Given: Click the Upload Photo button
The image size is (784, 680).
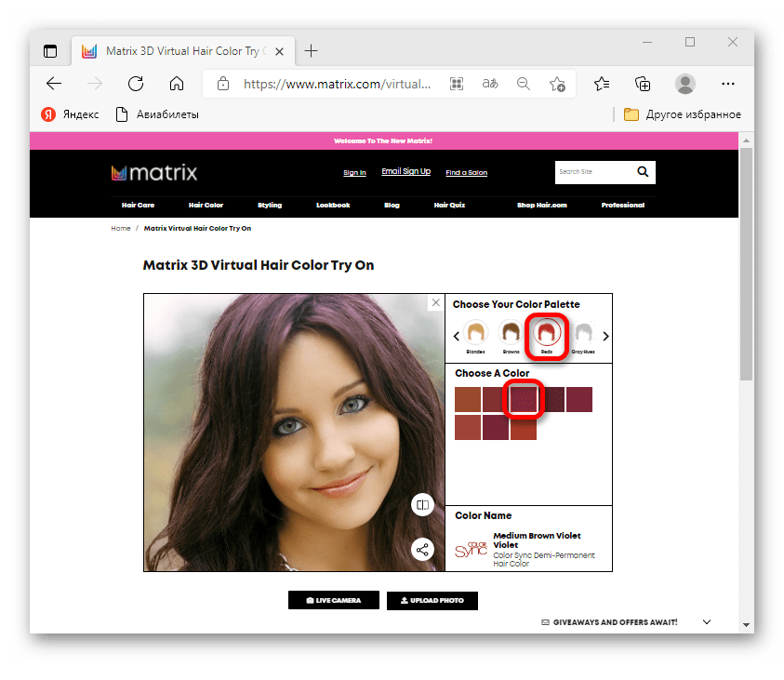Looking at the screenshot, I should pyautogui.click(x=432, y=601).
